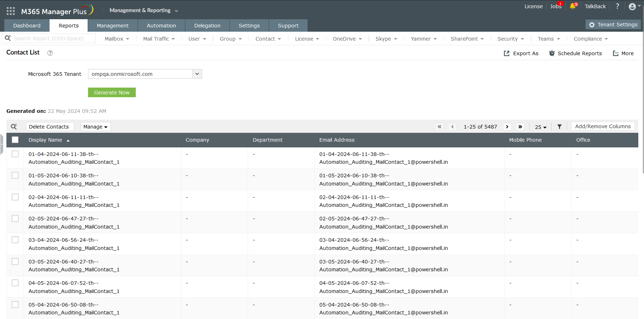
Task: Open the OneDrive reports dropdown
Action: pyautogui.click(x=347, y=39)
